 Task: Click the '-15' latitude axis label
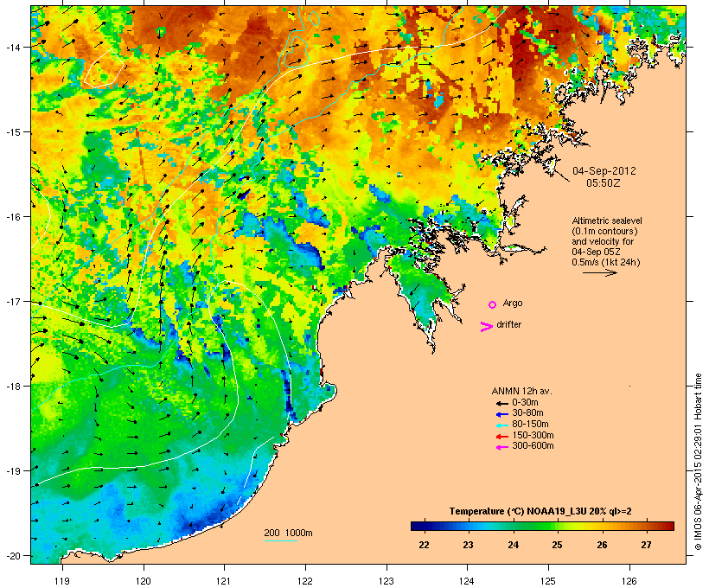(12, 132)
